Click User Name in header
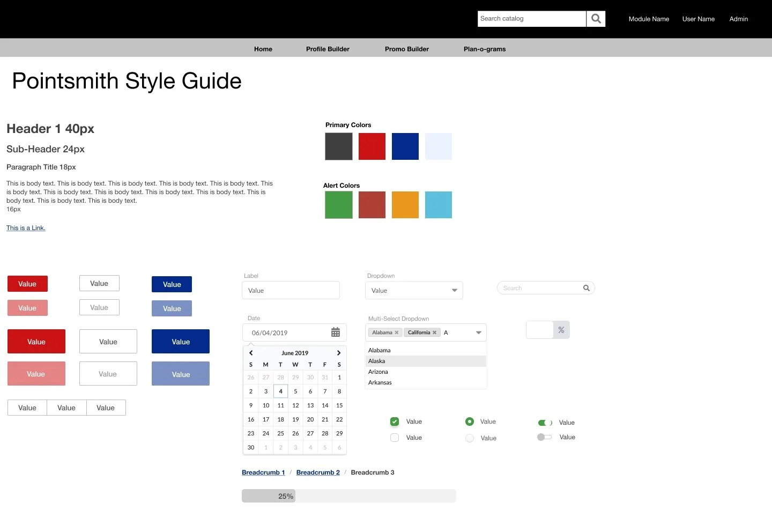This screenshot has width=772, height=532. coord(699,19)
